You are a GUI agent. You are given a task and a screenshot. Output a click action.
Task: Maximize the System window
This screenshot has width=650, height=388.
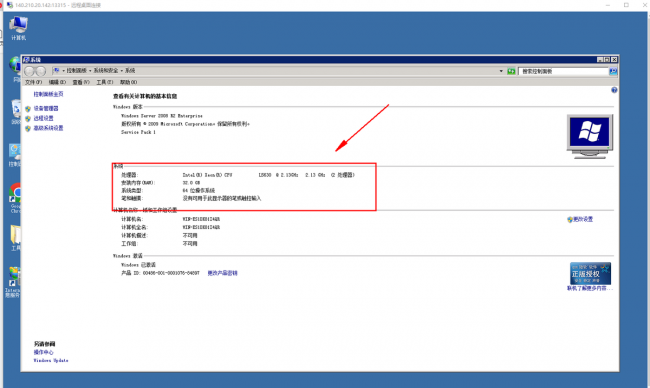click(607, 60)
